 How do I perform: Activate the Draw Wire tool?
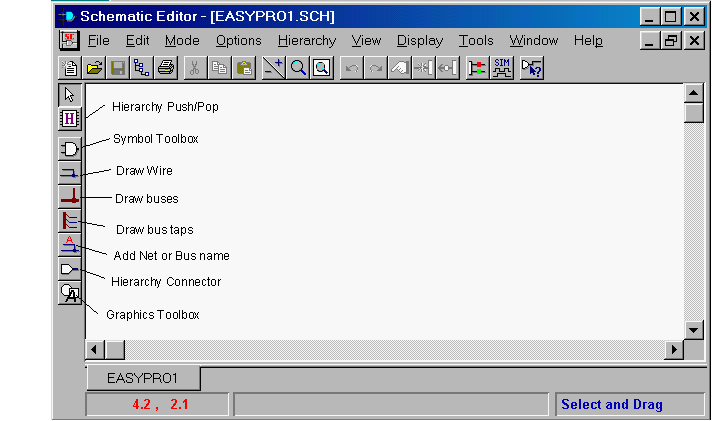coord(69,172)
